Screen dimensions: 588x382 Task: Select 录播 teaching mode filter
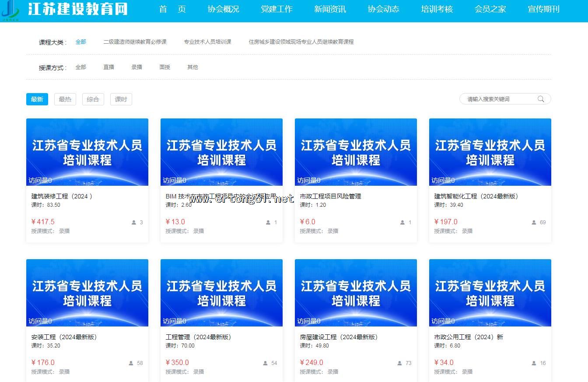pyautogui.click(x=136, y=67)
